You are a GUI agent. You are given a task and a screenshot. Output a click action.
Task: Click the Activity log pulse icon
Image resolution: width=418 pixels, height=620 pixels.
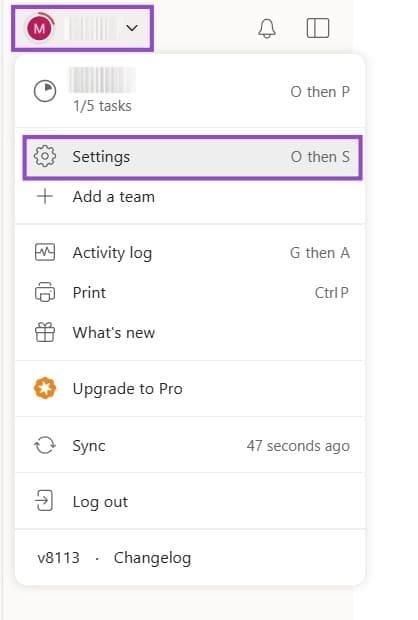pyautogui.click(x=45, y=252)
